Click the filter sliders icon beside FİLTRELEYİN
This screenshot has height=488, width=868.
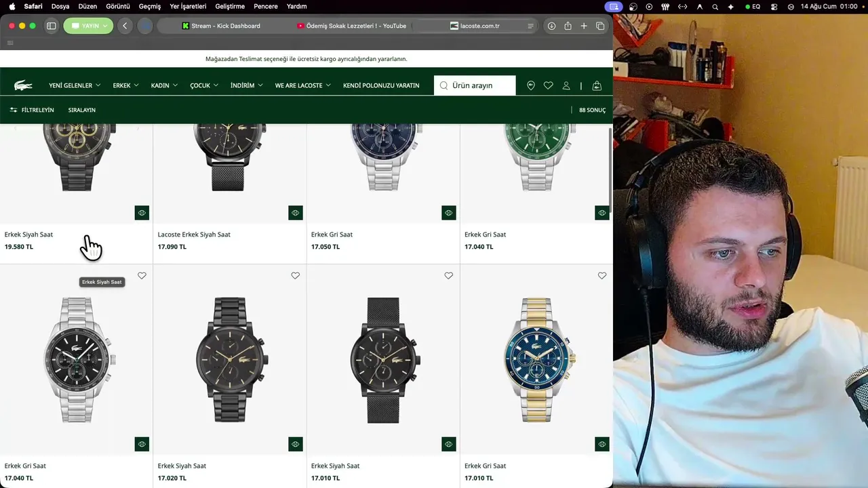click(x=14, y=110)
